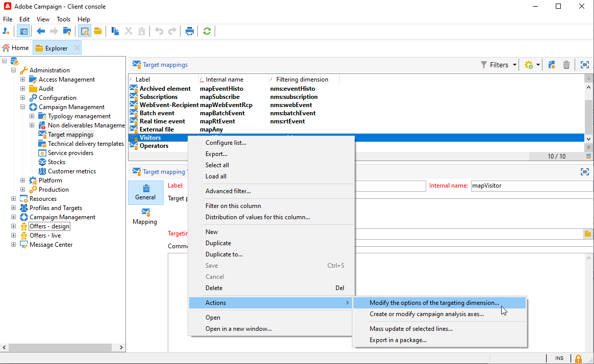Screen dimensions: 594x364
Task: Expand the Message Center node
Action: (x=14, y=244)
